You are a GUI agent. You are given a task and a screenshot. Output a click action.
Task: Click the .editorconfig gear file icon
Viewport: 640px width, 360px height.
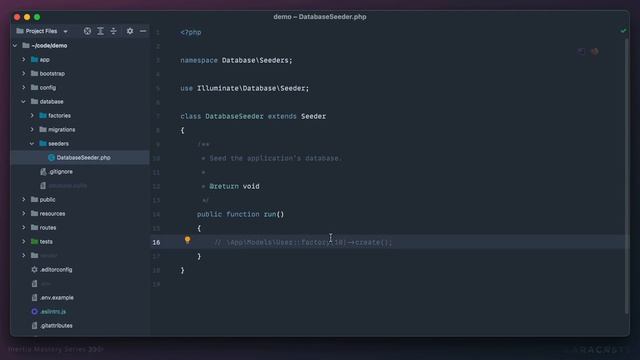(x=35, y=270)
